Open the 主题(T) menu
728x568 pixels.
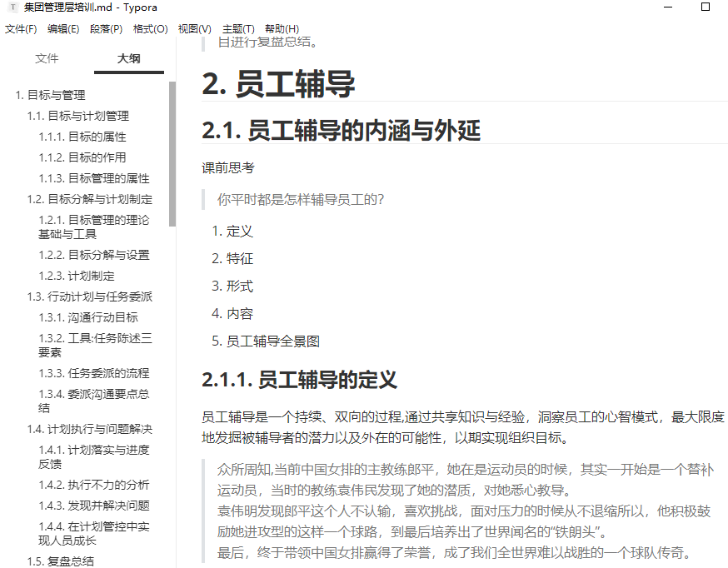[238, 29]
